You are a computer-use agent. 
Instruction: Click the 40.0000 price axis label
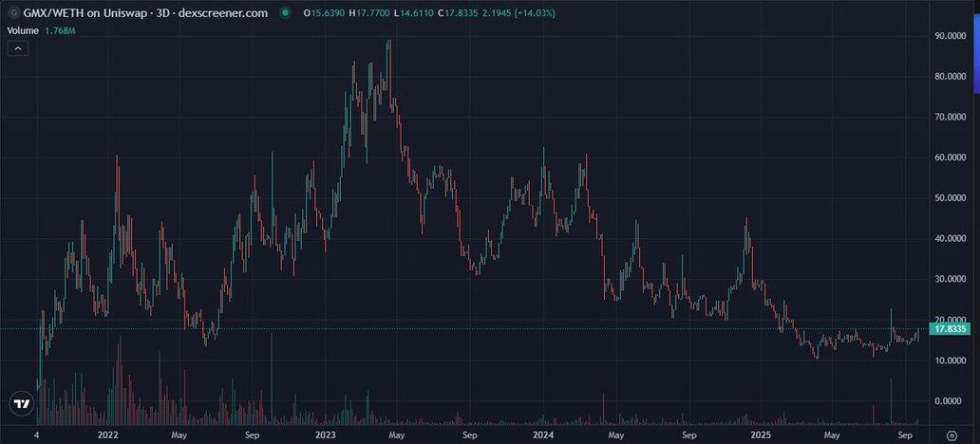click(x=951, y=238)
